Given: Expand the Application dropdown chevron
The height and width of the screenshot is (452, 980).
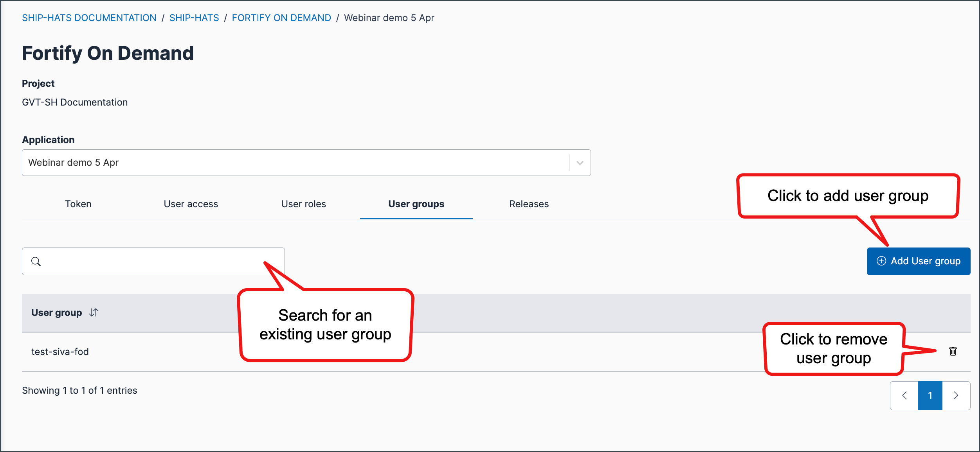Looking at the screenshot, I should pos(580,163).
